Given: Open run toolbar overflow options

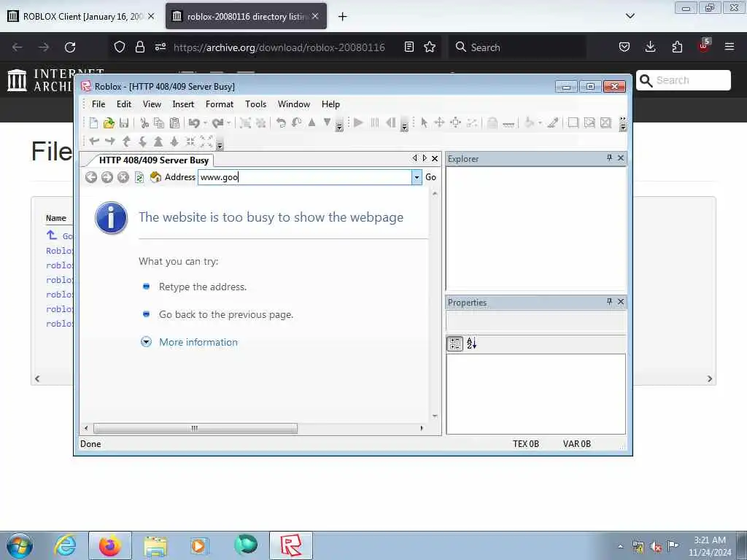Looking at the screenshot, I should coord(404,125).
